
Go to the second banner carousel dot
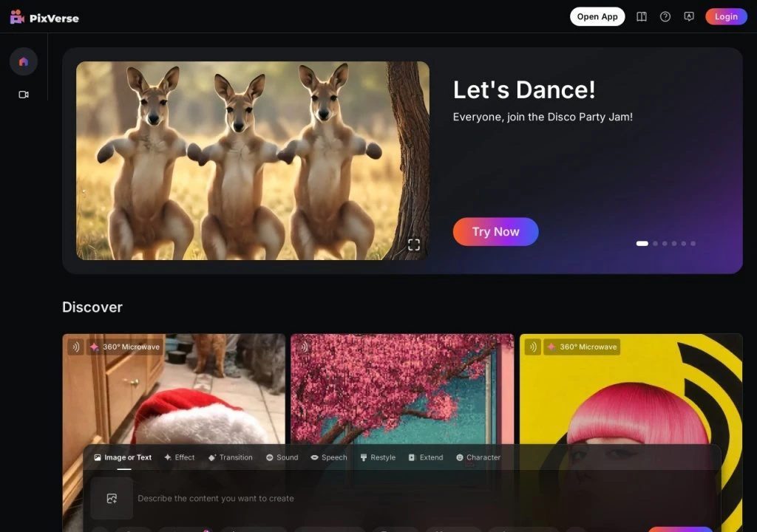coord(655,243)
